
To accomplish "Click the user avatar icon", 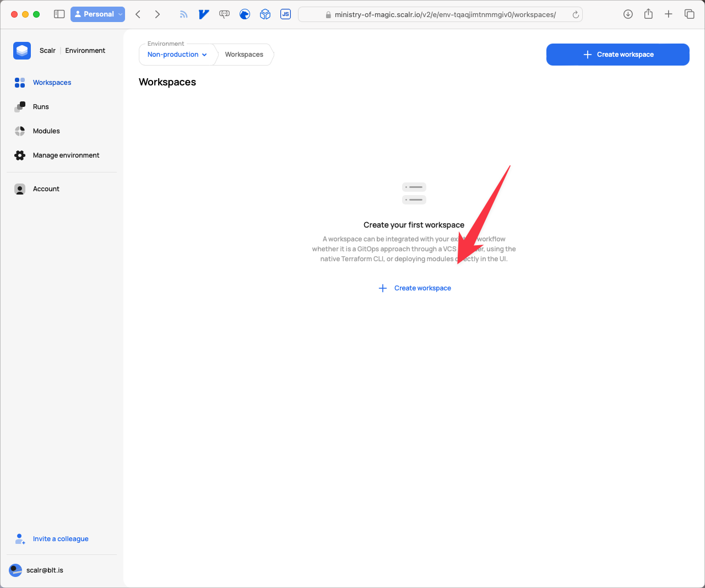I will tap(15, 570).
